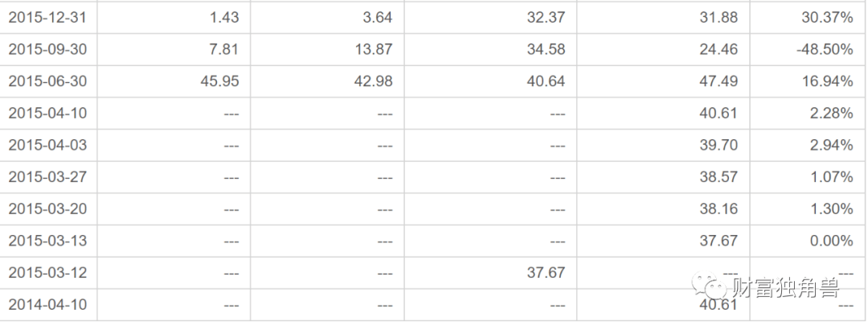Select the 2015-09-30 date cell
This screenshot has width=868, height=326.
click(x=47, y=49)
